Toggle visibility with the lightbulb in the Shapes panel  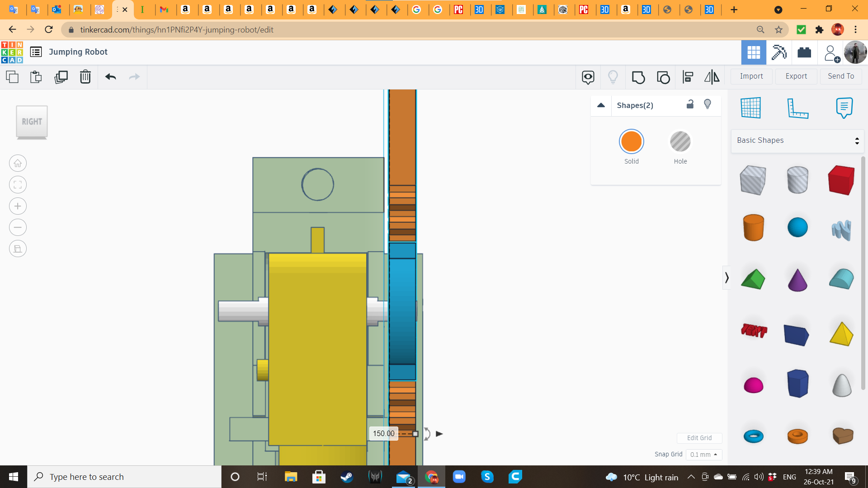708,104
